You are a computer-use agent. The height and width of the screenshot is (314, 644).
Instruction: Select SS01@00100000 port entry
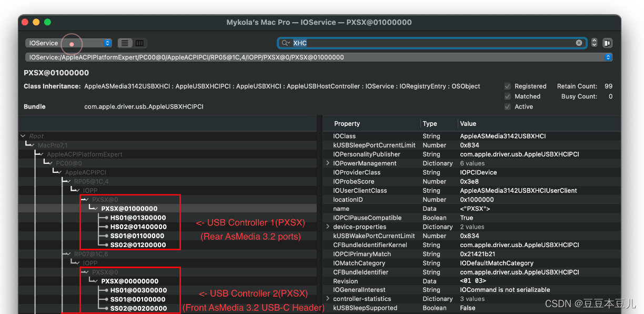click(x=138, y=299)
